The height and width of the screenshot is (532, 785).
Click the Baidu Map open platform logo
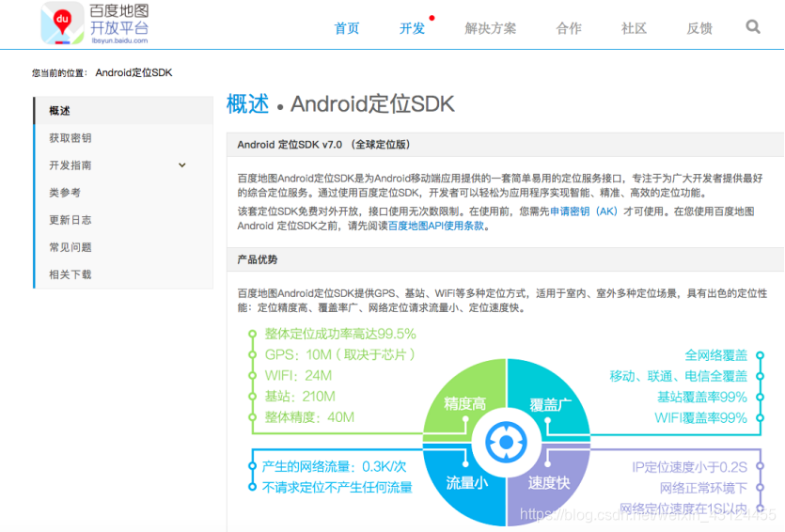95,23
